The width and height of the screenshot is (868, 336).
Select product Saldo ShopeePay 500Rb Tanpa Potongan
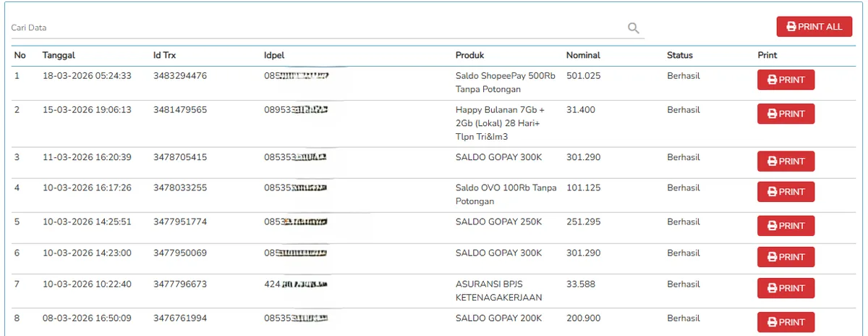506,83
